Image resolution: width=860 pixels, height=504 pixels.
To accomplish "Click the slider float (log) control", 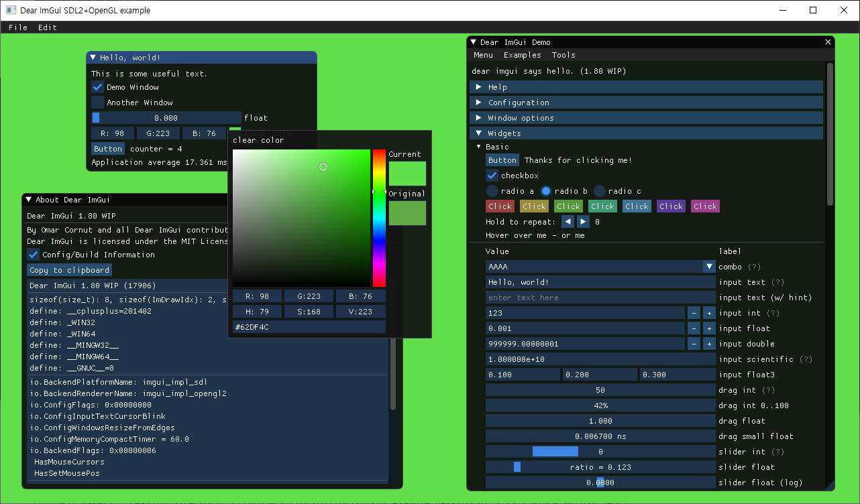I will pos(600,483).
